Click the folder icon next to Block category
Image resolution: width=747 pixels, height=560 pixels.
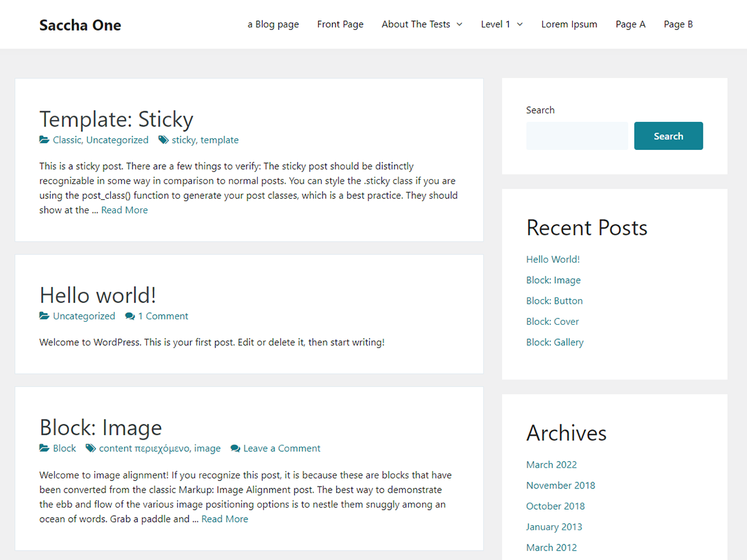point(43,448)
